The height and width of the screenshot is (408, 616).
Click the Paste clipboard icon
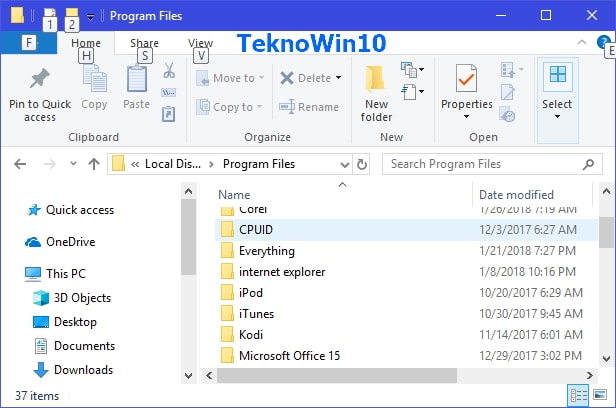point(137,79)
